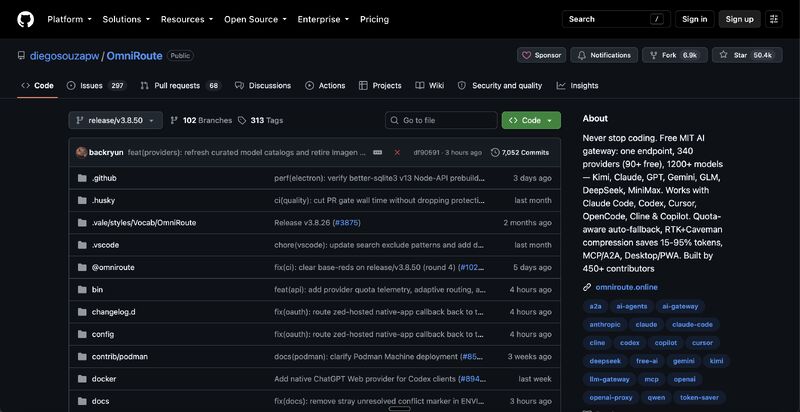Expand the Platform menu
The width and height of the screenshot is (800, 412).
coord(69,19)
